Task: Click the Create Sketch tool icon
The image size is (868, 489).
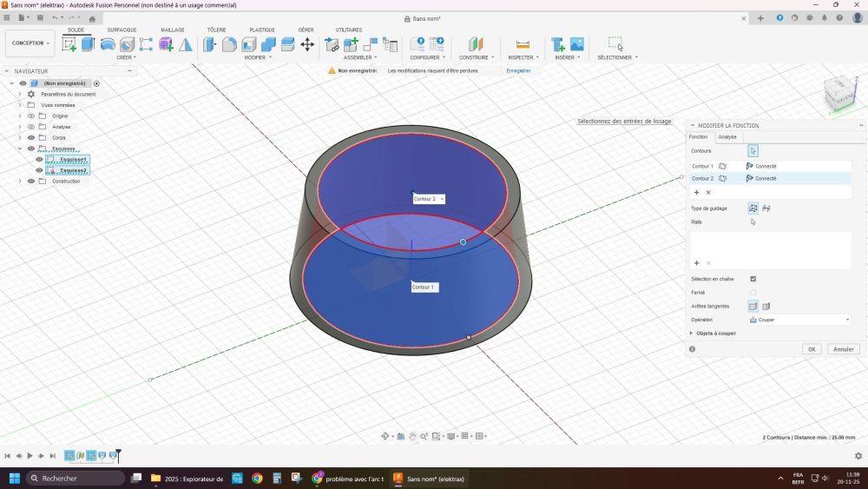Action: [69, 44]
